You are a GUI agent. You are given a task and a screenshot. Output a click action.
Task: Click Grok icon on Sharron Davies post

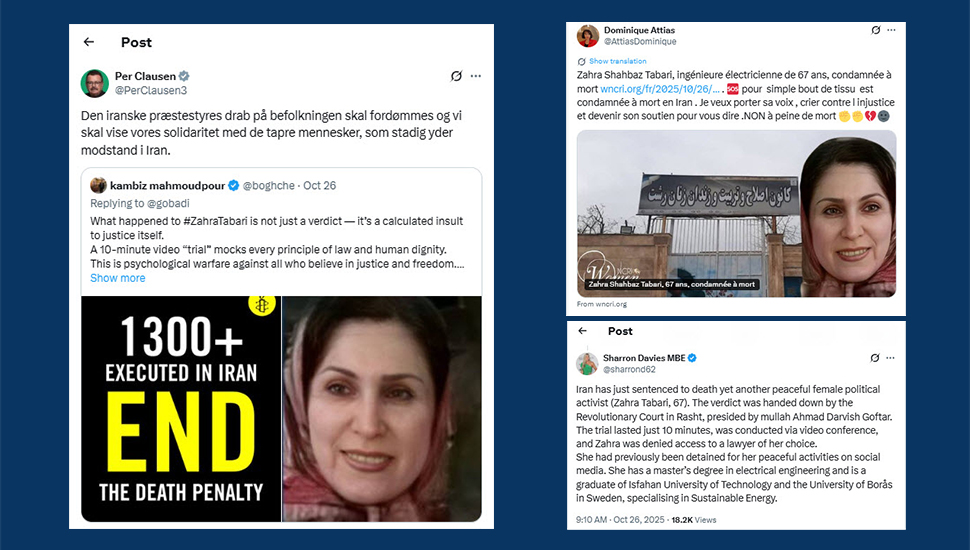pos(875,358)
